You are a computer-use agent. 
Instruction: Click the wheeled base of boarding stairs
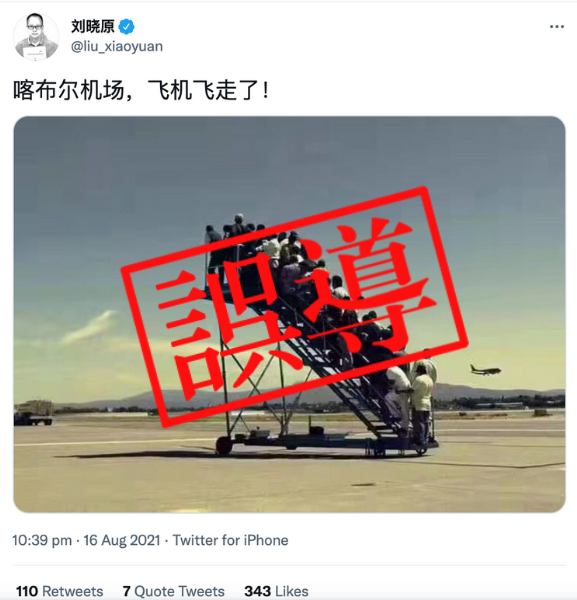(325, 444)
